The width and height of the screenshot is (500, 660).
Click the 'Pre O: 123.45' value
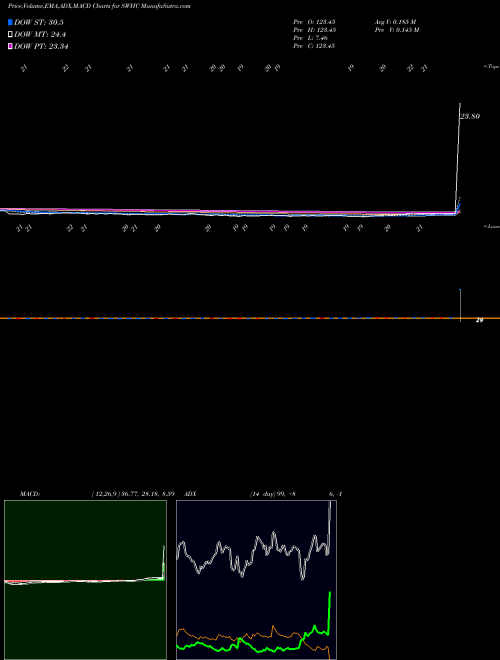click(x=314, y=22)
